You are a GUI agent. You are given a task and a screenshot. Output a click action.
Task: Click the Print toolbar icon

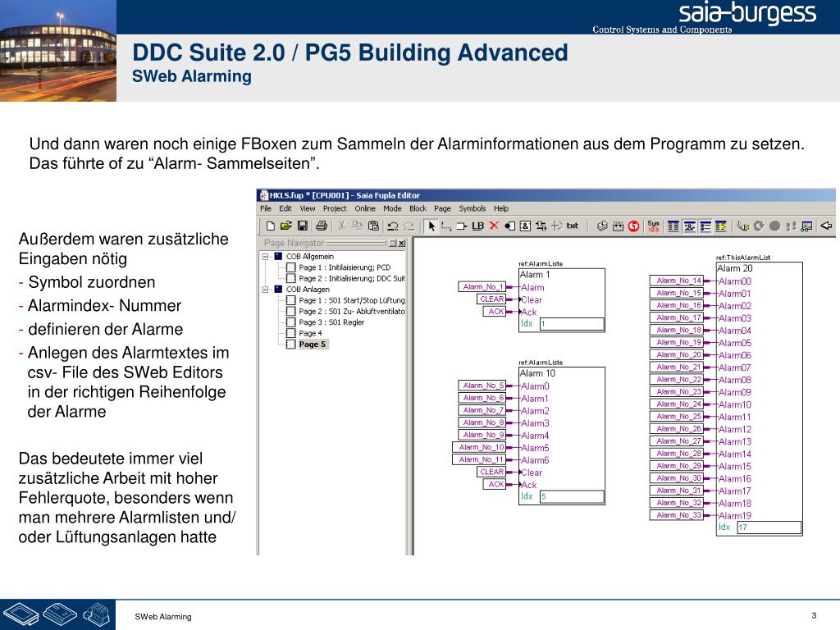click(322, 226)
